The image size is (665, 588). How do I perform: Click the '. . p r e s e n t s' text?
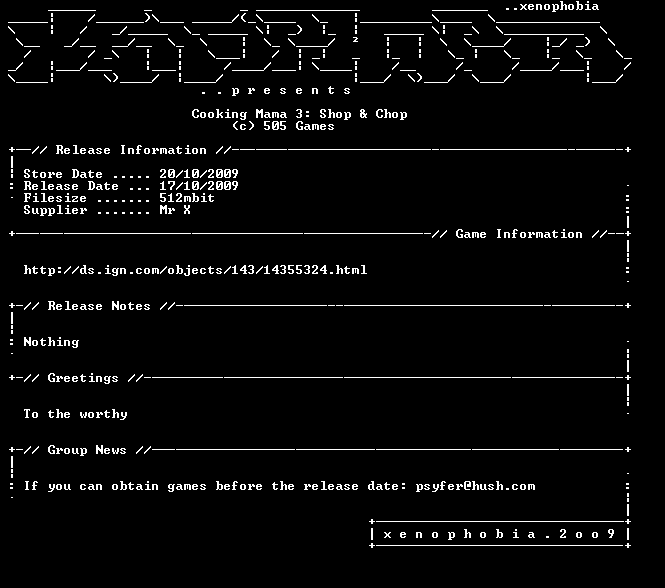pos(276,90)
